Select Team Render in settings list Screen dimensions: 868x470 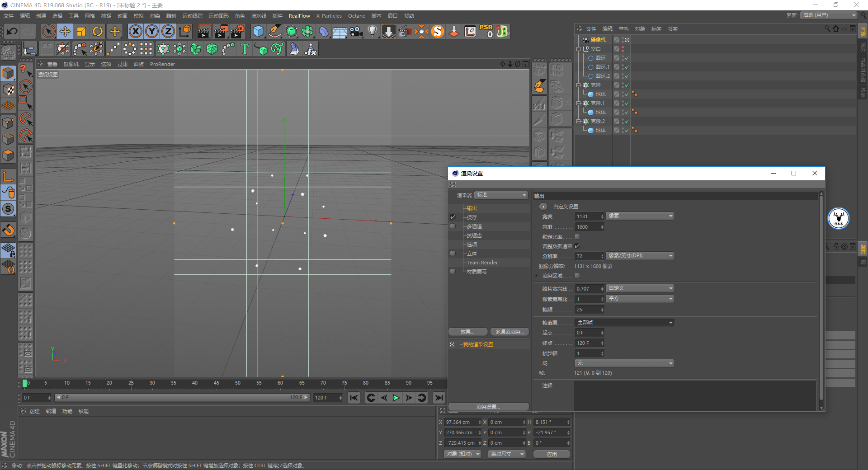coord(482,263)
